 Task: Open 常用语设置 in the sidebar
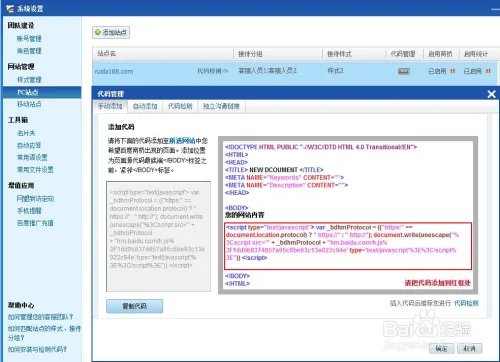32,157
